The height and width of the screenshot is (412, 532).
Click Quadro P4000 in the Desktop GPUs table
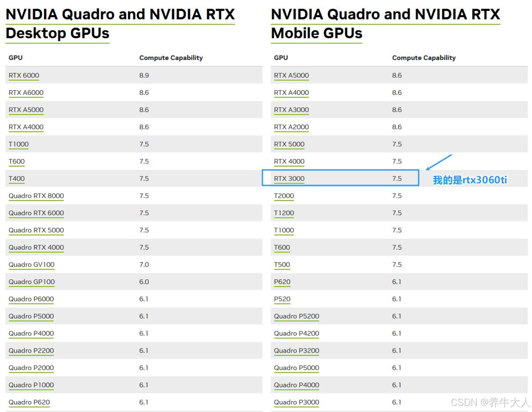click(x=31, y=333)
